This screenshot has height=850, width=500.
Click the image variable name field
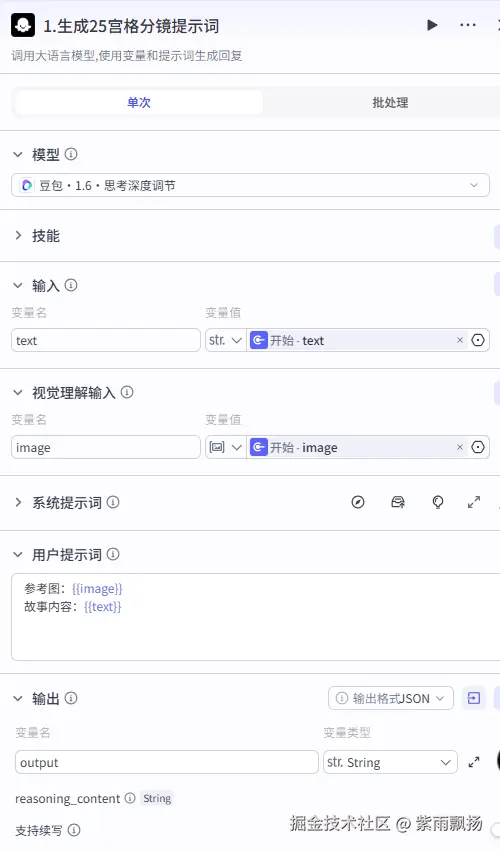click(x=106, y=447)
